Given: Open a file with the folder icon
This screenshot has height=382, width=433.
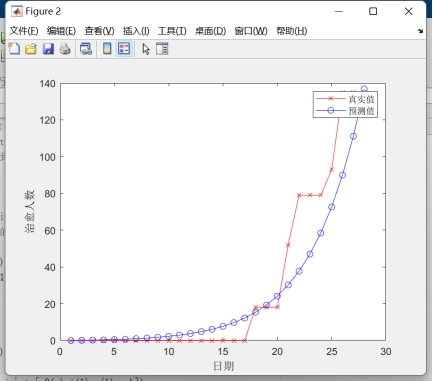Looking at the screenshot, I should (x=31, y=49).
